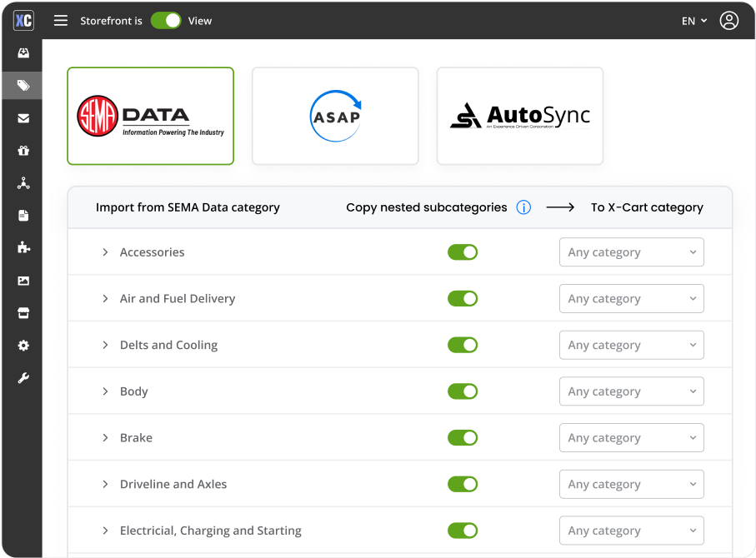Select the integrations node icon

coord(23,182)
